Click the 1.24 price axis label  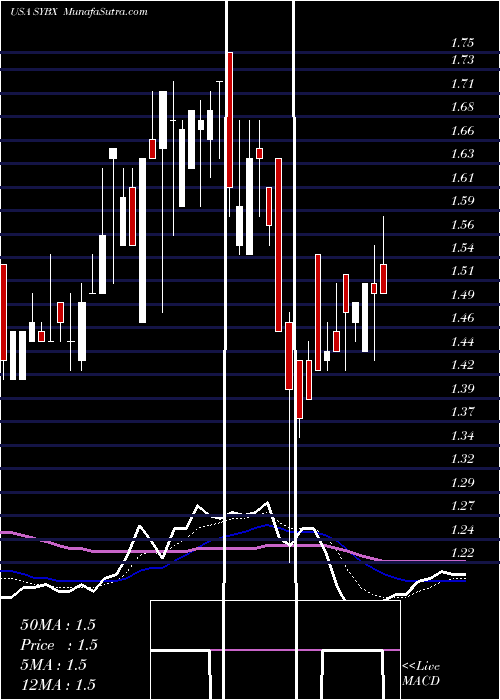click(462, 530)
